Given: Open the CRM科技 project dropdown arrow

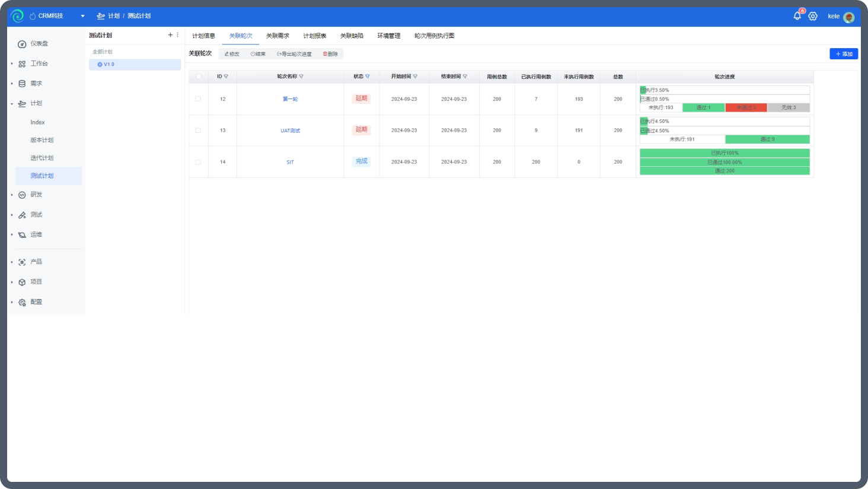Looking at the screenshot, I should tap(82, 16).
